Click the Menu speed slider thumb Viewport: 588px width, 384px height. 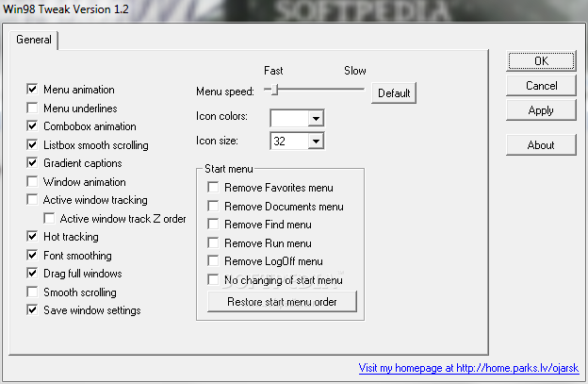(x=275, y=90)
